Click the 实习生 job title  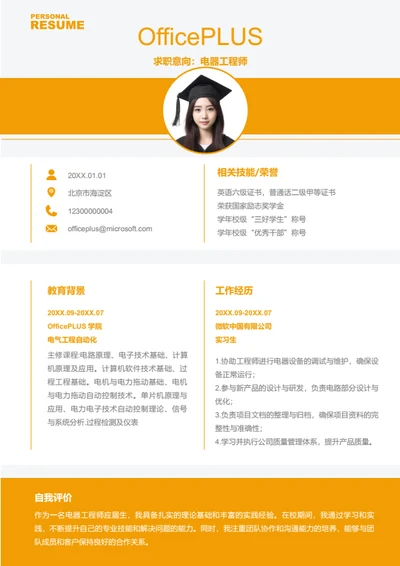[226, 340]
